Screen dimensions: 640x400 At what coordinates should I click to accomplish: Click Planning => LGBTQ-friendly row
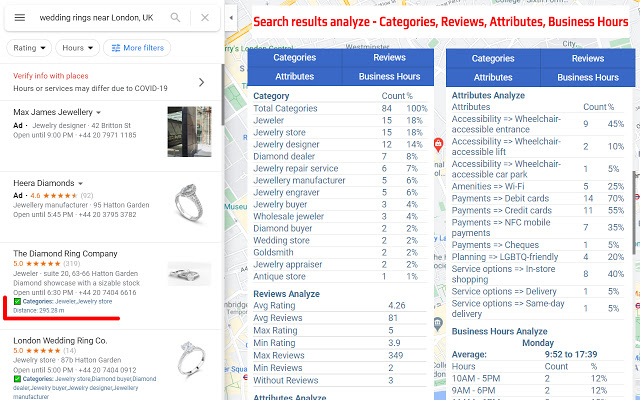pos(538,257)
